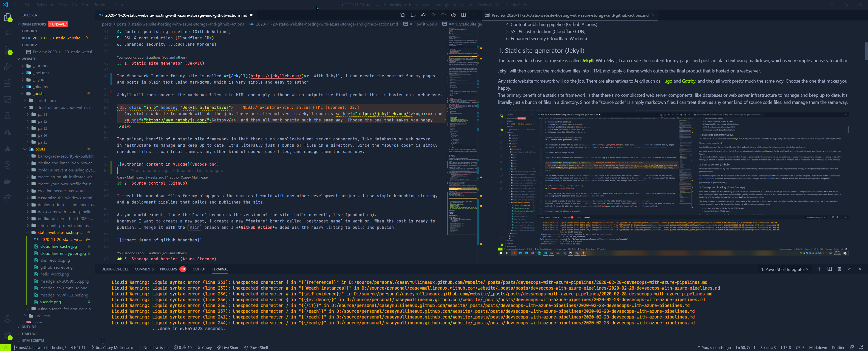Open GitLens file history from the editor toolbar
The image size is (868, 351).
click(453, 15)
